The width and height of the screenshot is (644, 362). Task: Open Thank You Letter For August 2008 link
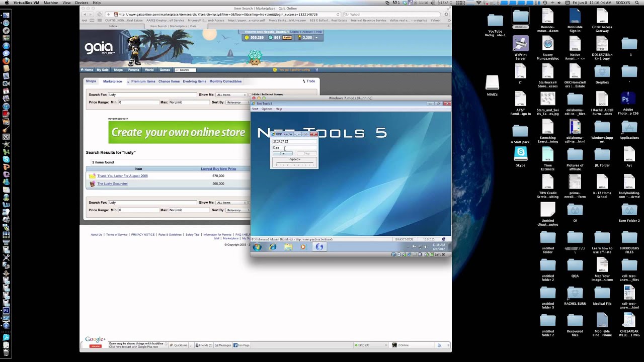coord(122,176)
